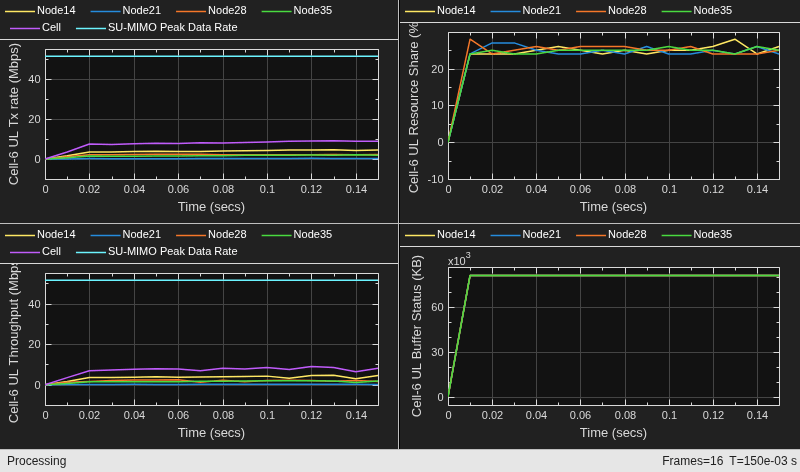The width and height of the screenshot is (800, 472).
Task: Click the Processing status text
Action: pyautogui.click(x=37, y=461)
